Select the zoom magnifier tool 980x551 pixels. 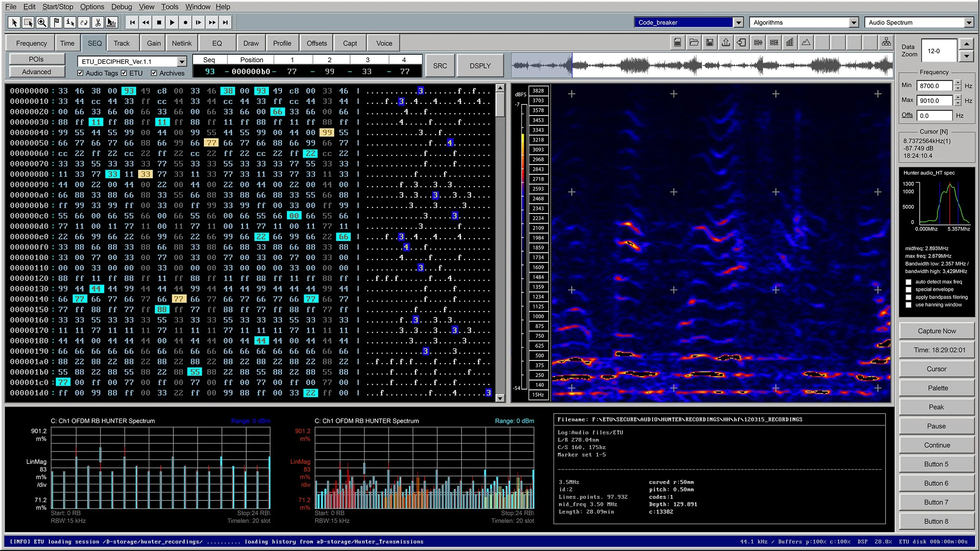point(42,22)
